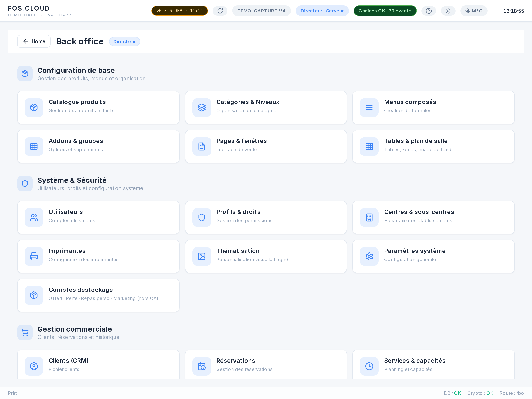This screenshot has width=532, height=399.
Task: Open the Imprimantes card title
Action: pos(67,251)
